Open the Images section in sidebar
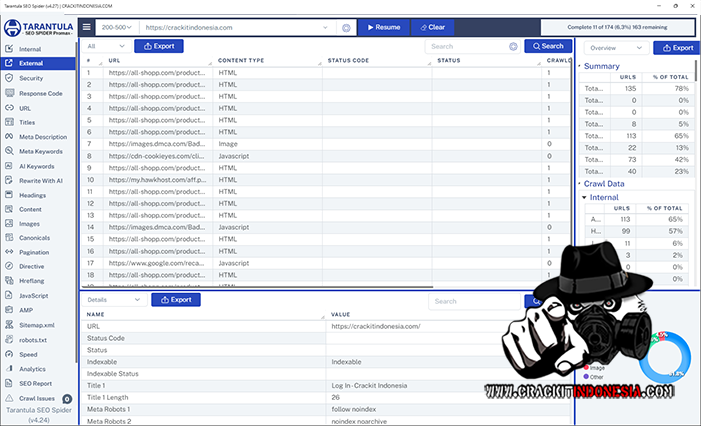The image size is (701, 426). (29, 224)
